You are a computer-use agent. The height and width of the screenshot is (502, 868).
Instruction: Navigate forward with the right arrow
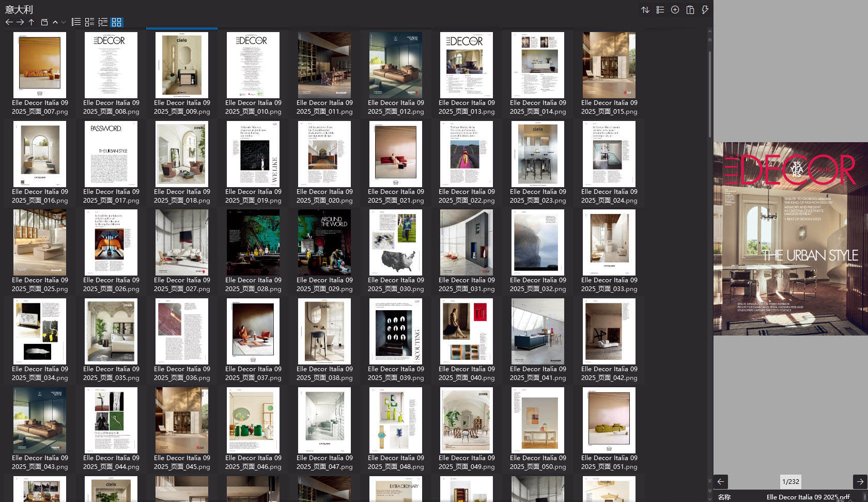click(x=20, y=22)
